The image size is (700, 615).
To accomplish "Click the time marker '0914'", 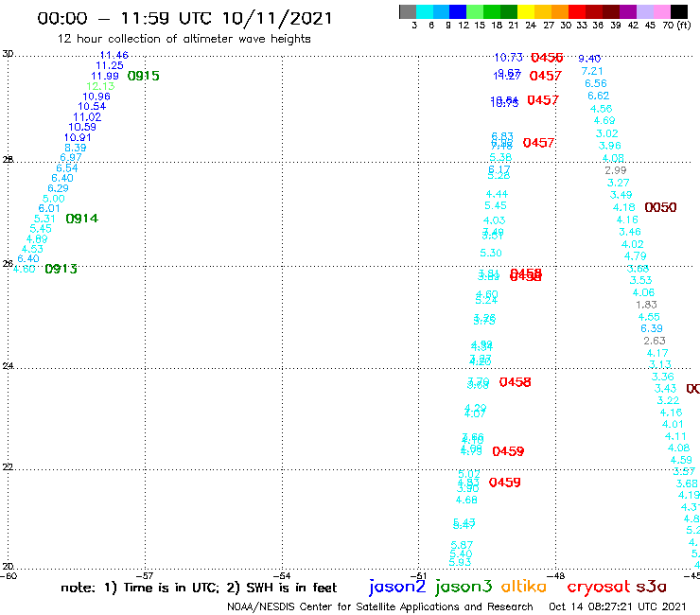I will 82,219.
